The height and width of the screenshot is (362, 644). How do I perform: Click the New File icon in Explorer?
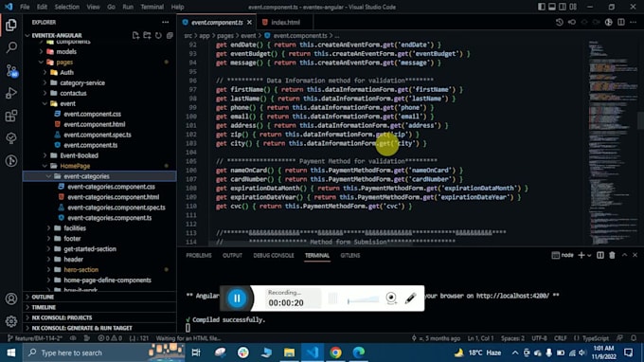click(x=135, y=35)
